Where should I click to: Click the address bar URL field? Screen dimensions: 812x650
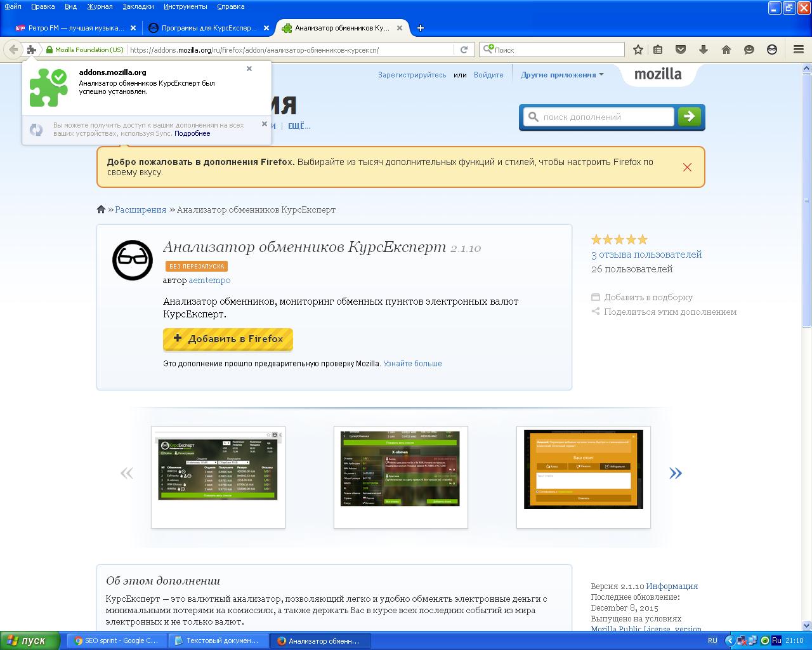coord(291,50)
